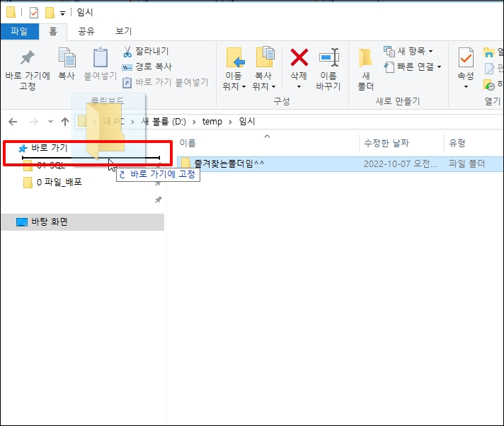Image resolution: width=504 pixels, height=426 pixels.
Task: Click 새 볼륨 (D:) in address bar
Action: tap(164, 122)
